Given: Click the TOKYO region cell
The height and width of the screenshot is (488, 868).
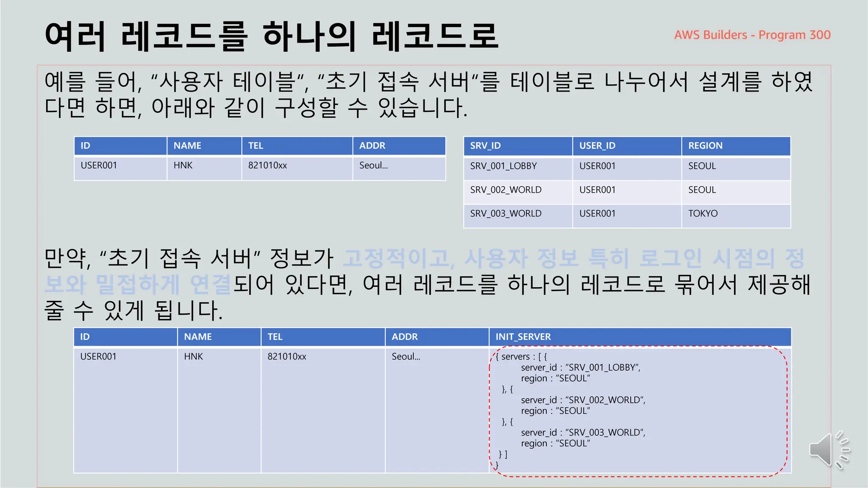Looking at the screenshot, I should click(736, 216).
